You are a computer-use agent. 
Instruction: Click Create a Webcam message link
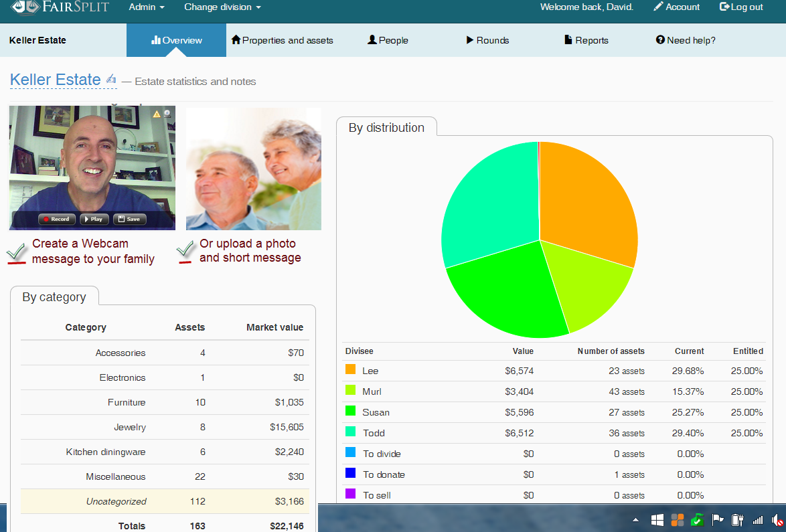tap(93, 251)
